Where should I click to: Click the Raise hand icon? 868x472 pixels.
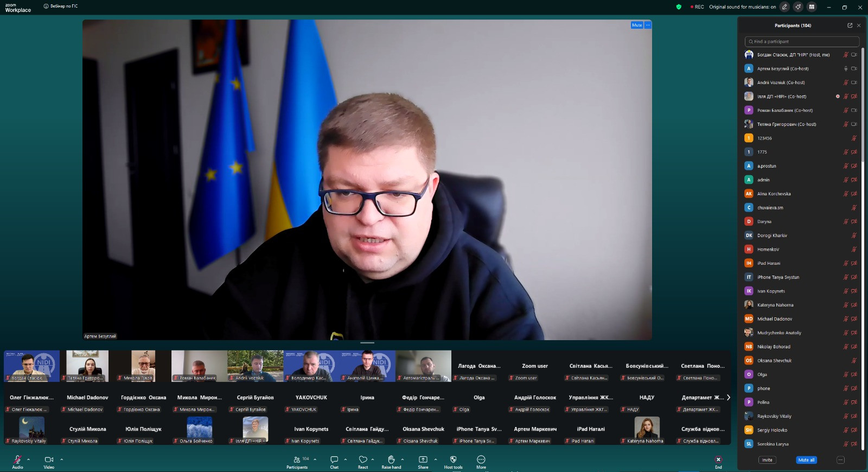click(x=391, y=460)
